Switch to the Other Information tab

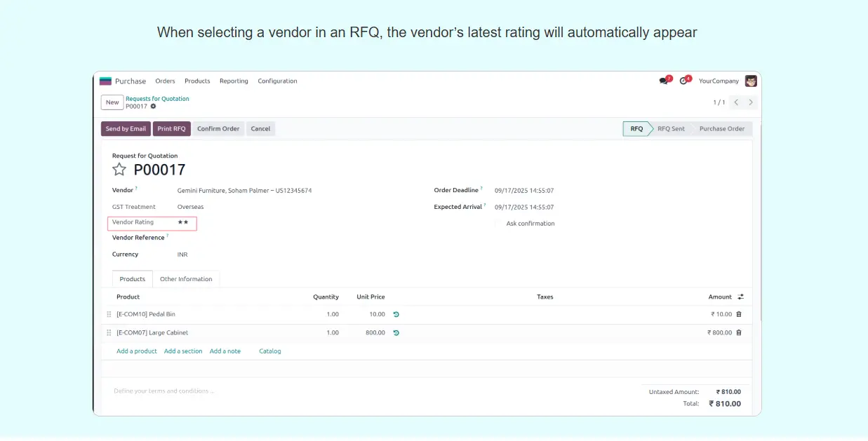tap(186, 279)
